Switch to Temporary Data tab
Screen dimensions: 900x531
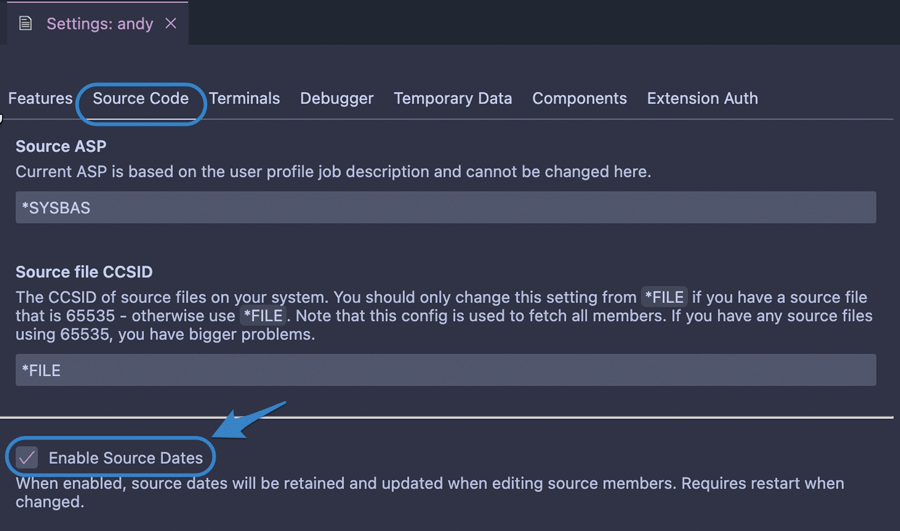pyautogui.click(x=453, y=98)
